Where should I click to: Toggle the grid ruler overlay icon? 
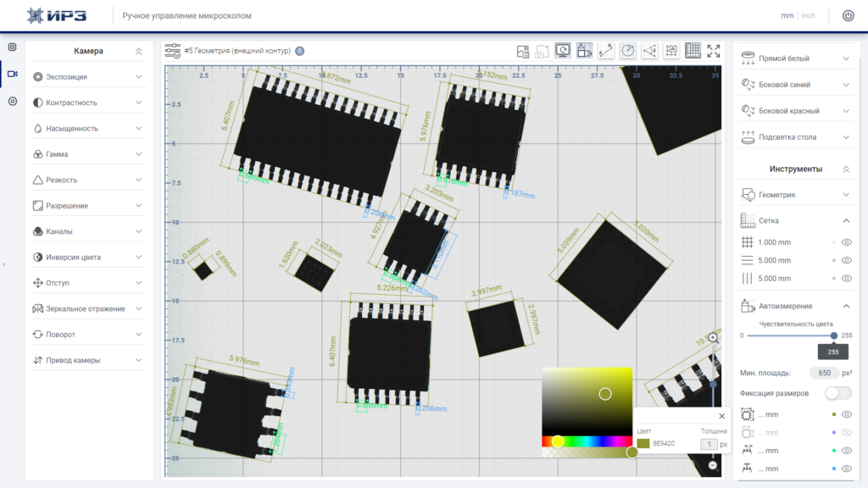(x=693, y=51)
